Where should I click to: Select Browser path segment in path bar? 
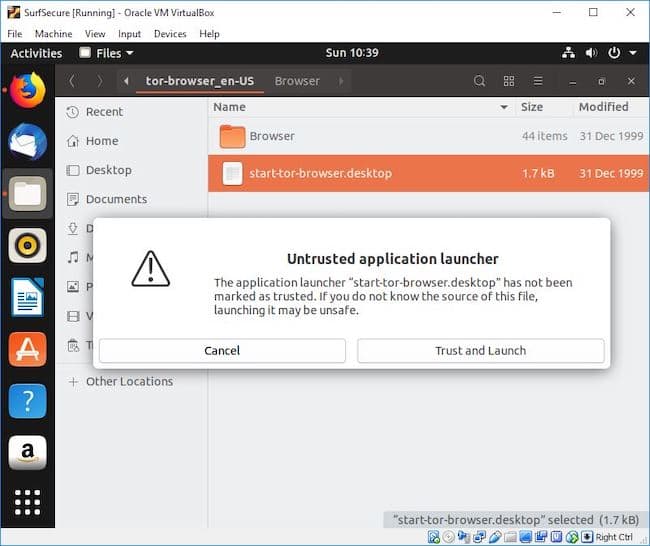click(x=297, y=81)
